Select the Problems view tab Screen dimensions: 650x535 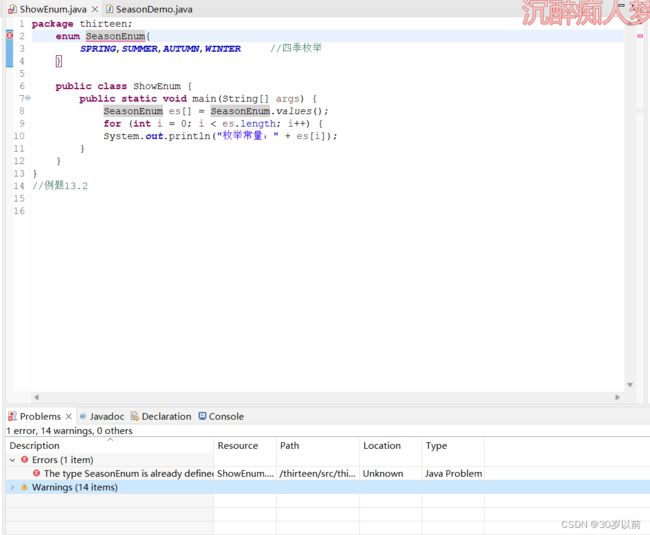(40, 416)
